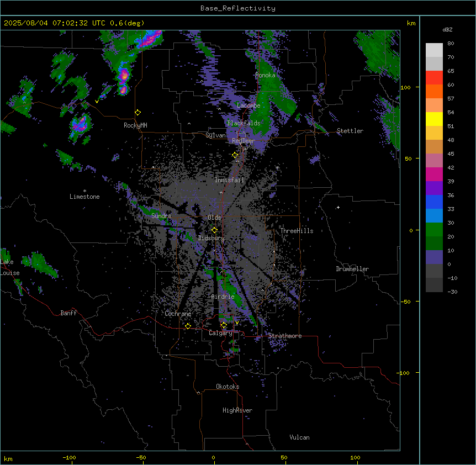Click the asterisk marker above Limestone
Screen dimensions: 476x465
pos(84,191)
